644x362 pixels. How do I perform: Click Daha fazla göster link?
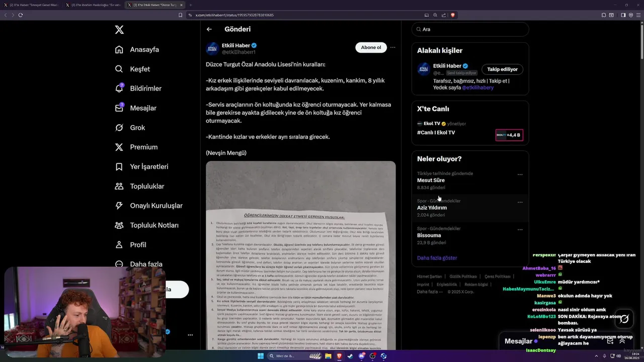click(x=437, y=258)
